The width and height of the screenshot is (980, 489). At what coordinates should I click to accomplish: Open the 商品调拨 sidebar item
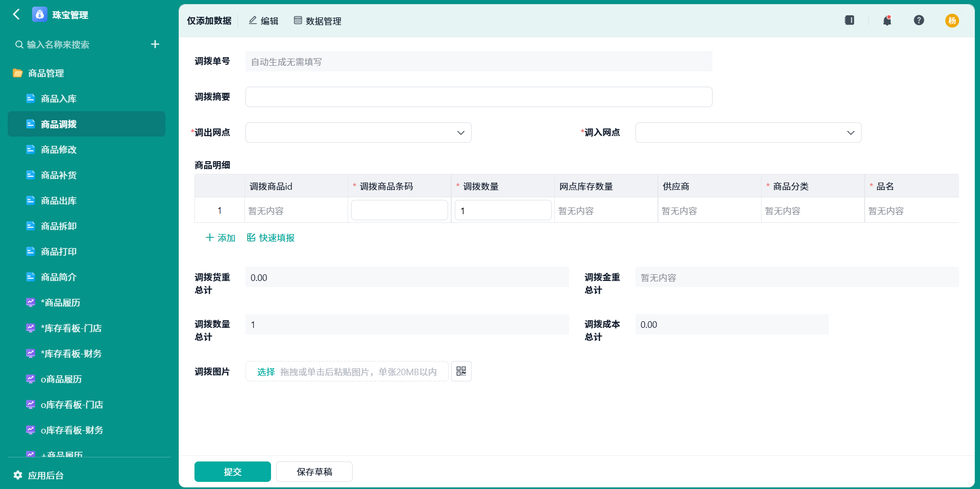86,124
